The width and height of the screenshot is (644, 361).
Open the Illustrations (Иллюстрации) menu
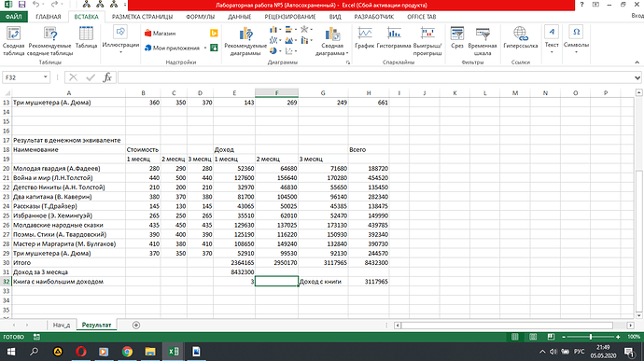coord(120,40)
